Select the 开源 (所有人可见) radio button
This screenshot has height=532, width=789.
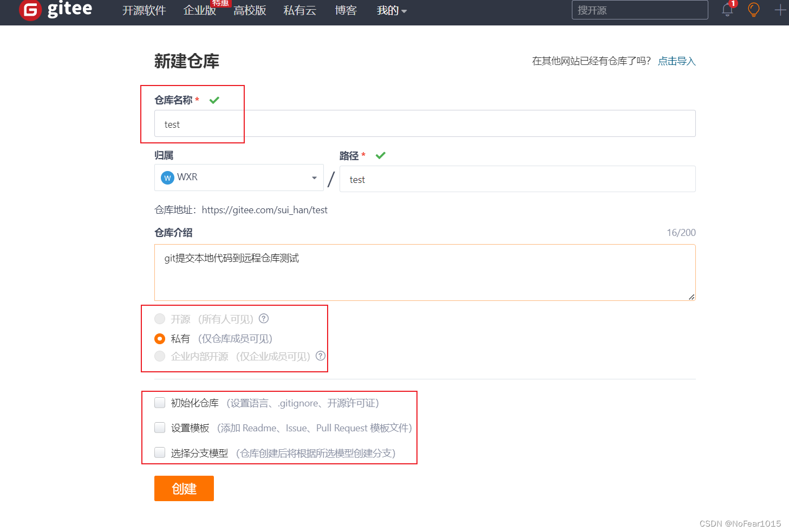160,319
